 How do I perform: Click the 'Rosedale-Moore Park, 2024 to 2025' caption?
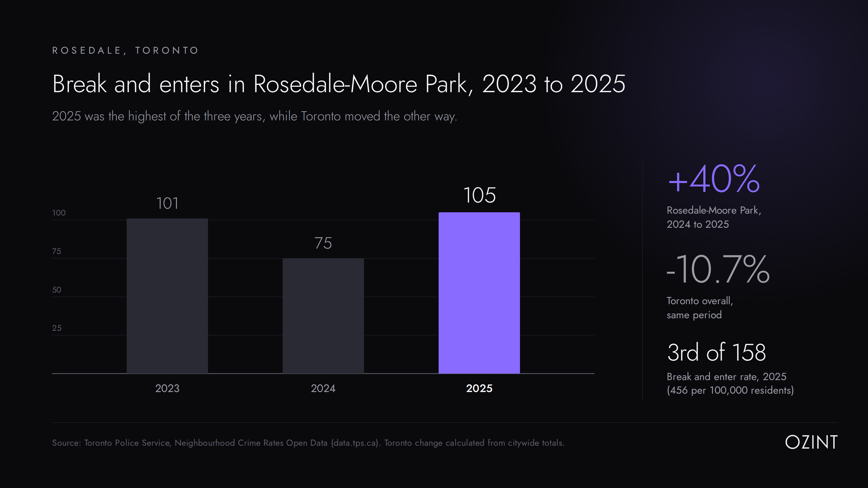(x=714, y=217)
